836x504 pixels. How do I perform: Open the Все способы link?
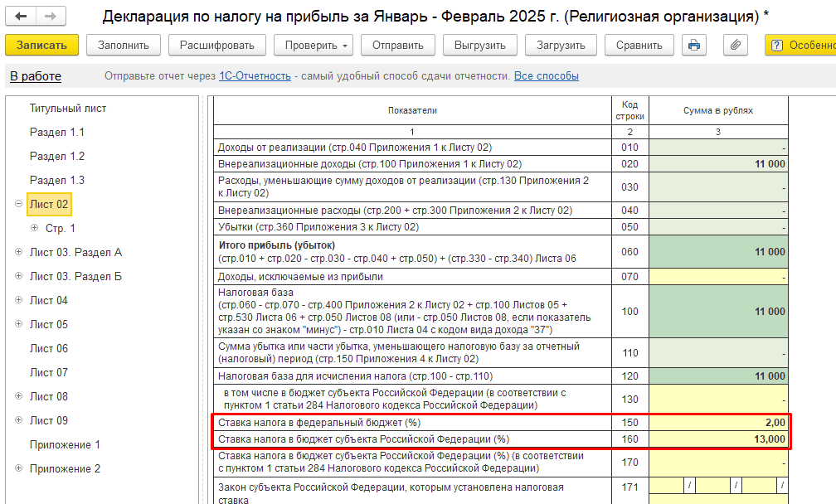546,76
